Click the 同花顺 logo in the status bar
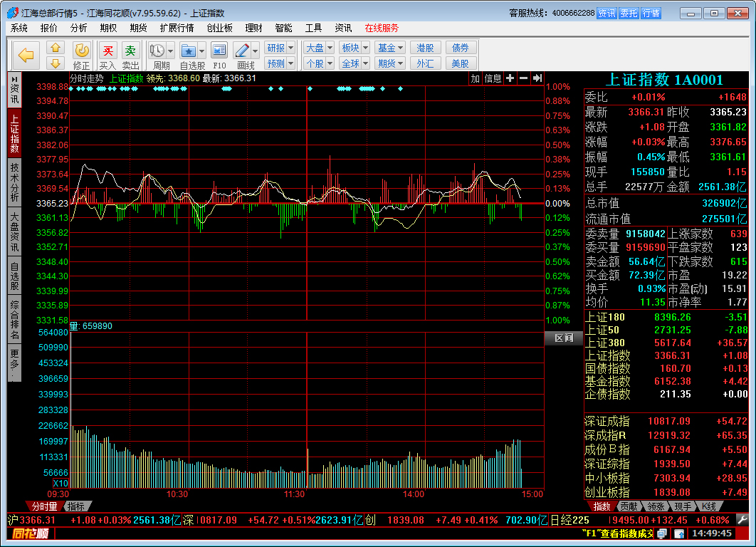Image resolution: width=756 pixels, height=547 pixels. (x=31, y=533)
